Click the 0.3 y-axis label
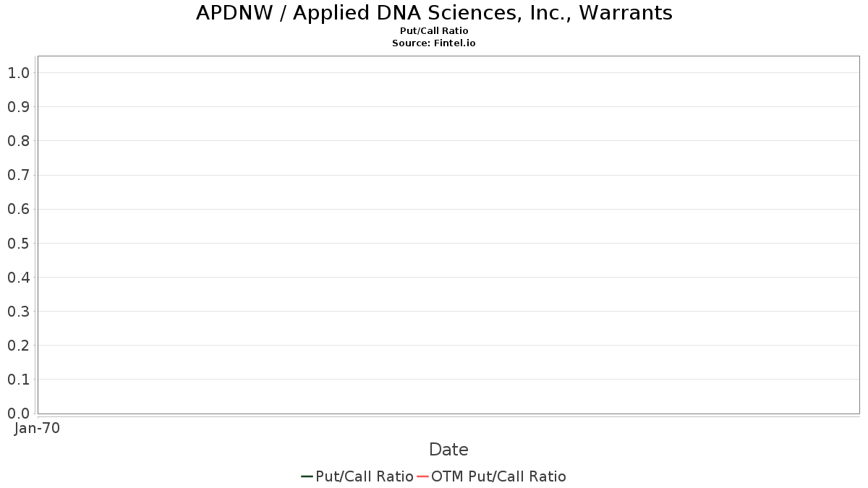This screenshot has height=488, width=868. pos(18,312)
